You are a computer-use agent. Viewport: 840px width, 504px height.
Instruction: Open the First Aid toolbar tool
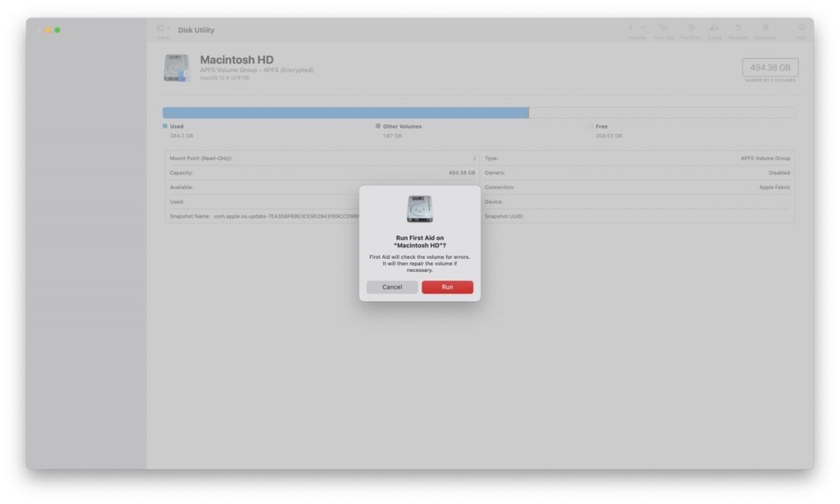pos(663,31)
